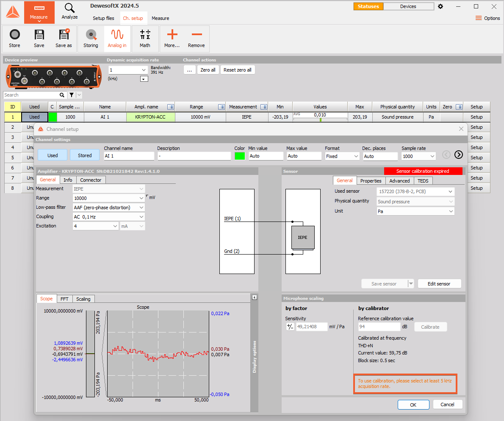Viewport: 504px width, 421px height.
Task: Open the Options menu
Action: coord(487,18)
